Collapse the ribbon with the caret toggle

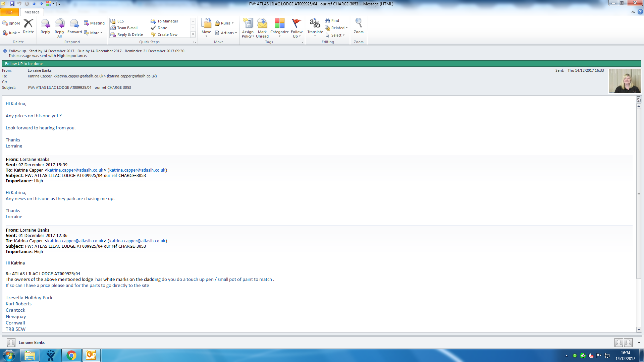tap(633, 12)
